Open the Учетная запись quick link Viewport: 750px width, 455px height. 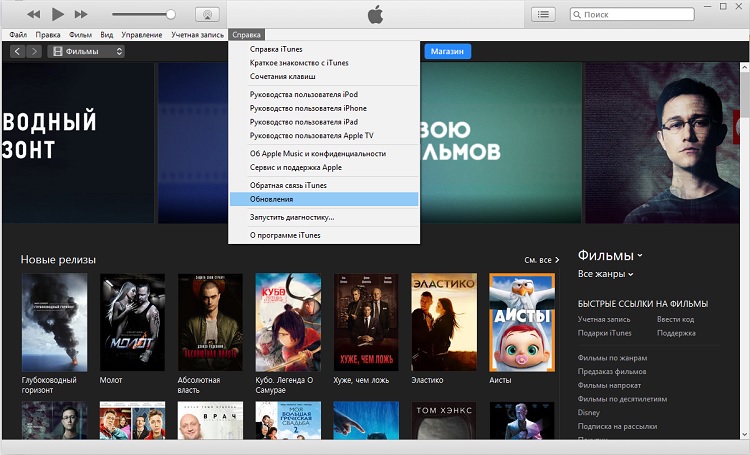(x=604, y=319)
